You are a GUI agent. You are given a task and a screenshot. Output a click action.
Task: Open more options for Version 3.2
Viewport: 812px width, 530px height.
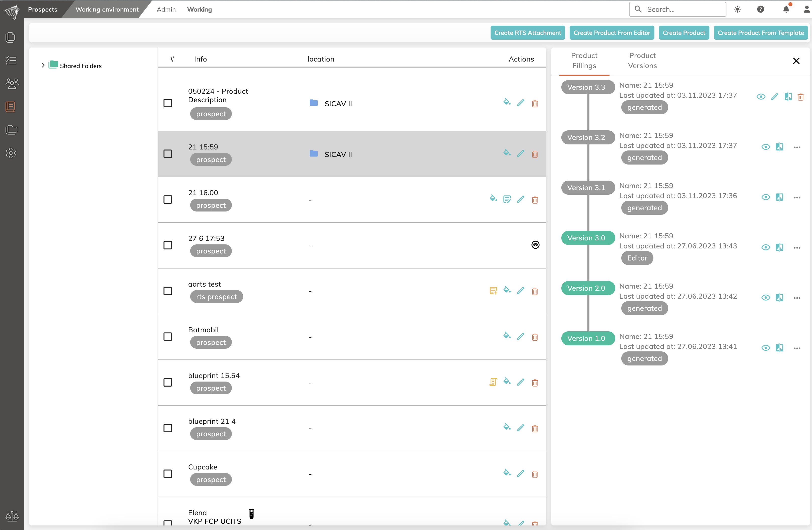[797, 147]
